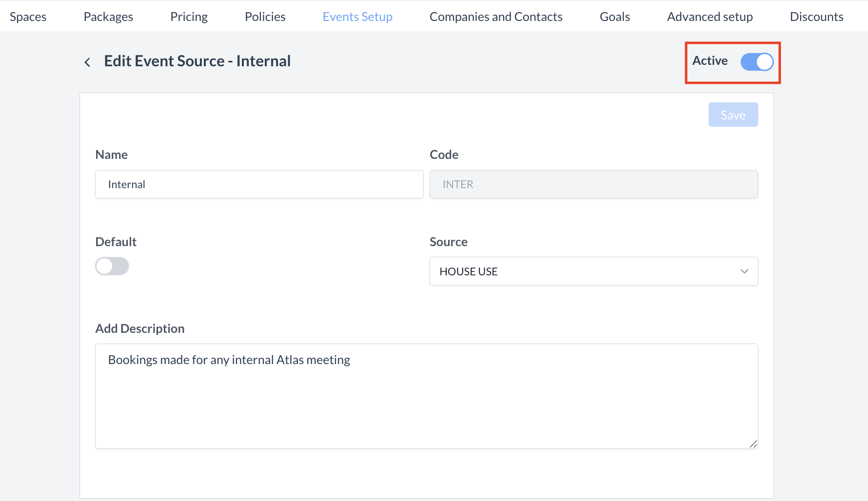
Task: Switch to the Discounts tab
Action: pos(816,17)
